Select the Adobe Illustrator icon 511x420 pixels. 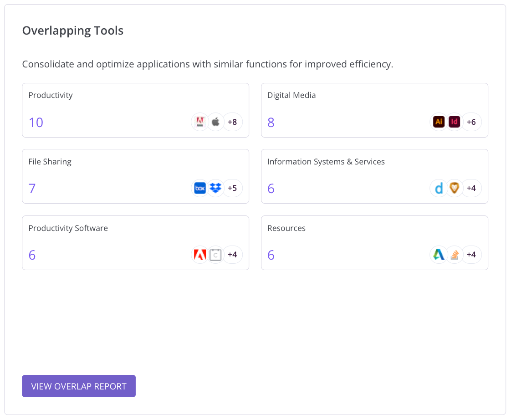click(439, 122)
